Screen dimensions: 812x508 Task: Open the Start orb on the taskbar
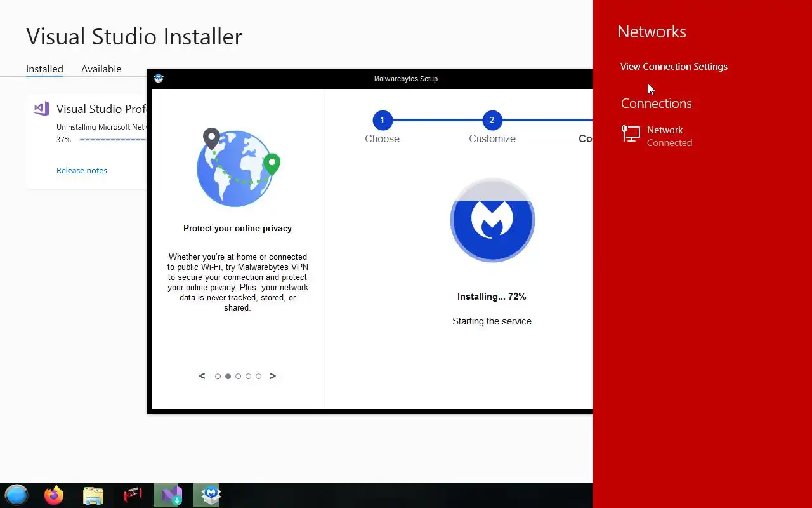point(16,495)
